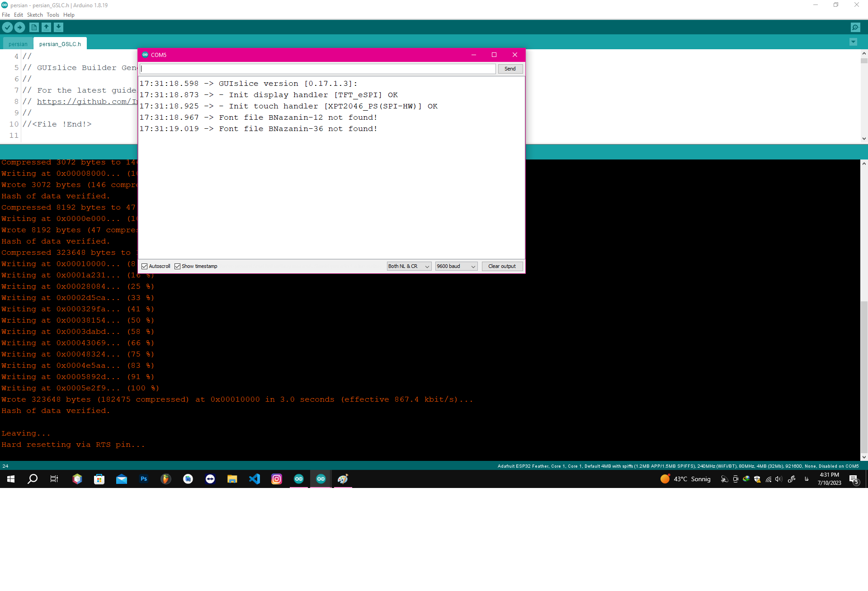Click the Send button in serial monitor
The image size is (868, 591).
(510, 69)
